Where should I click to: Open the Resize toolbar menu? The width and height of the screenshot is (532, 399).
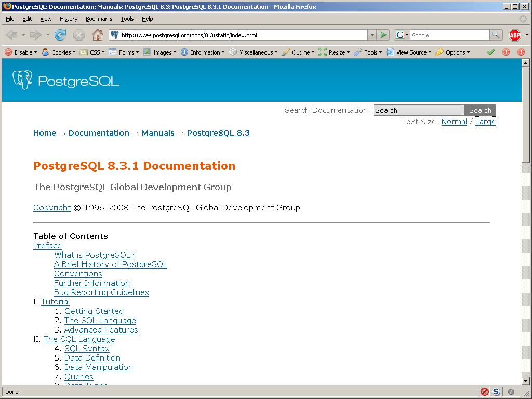click(334, 52)
